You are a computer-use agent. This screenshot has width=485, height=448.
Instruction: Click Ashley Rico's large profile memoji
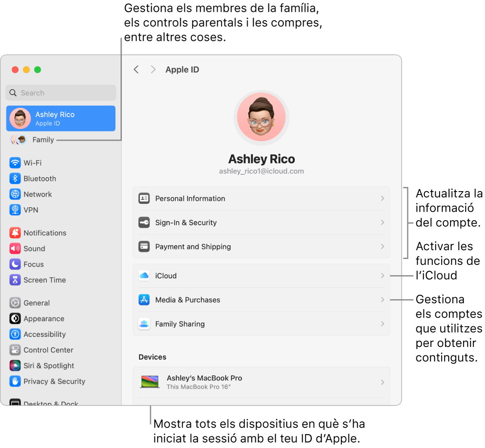click(x=261, y=118)
